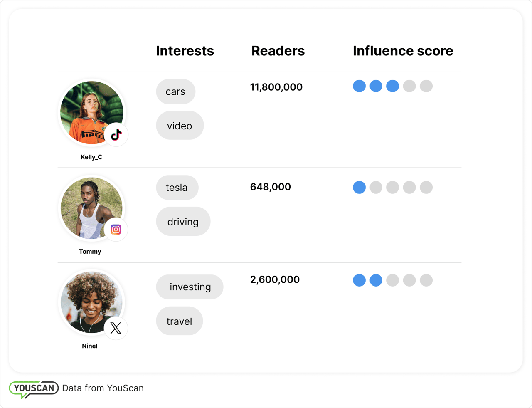Image resolution: width=532 pixels, height=408 pixels.
Task: Click the Instagram icon on Tommy's avatar
Action: pyautogui.click(x=116, y=230)
